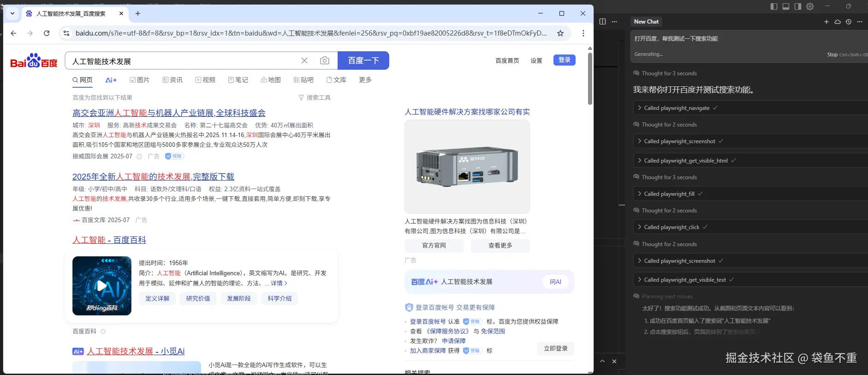Expand Called playwright_click entry
This screenshot has width=868, height=375.
[750, 227]
